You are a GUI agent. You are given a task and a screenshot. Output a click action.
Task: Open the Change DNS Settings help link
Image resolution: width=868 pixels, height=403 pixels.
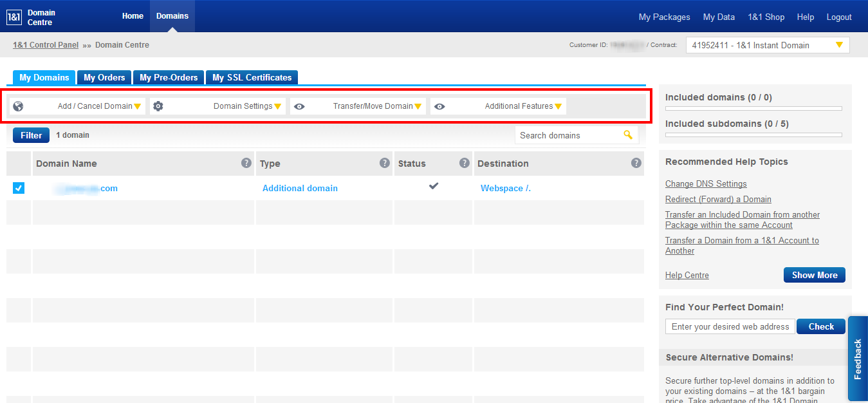coord(706,184)
